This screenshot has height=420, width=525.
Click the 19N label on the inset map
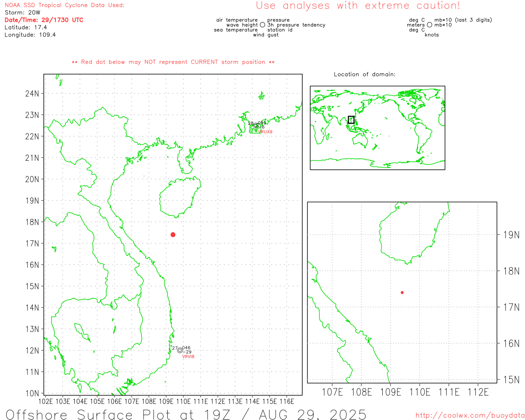[x=511, y=235]
